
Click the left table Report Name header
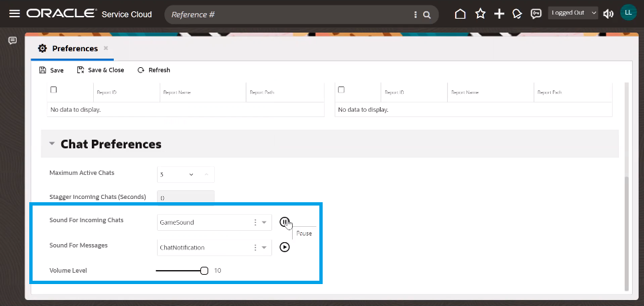(176, 92)
